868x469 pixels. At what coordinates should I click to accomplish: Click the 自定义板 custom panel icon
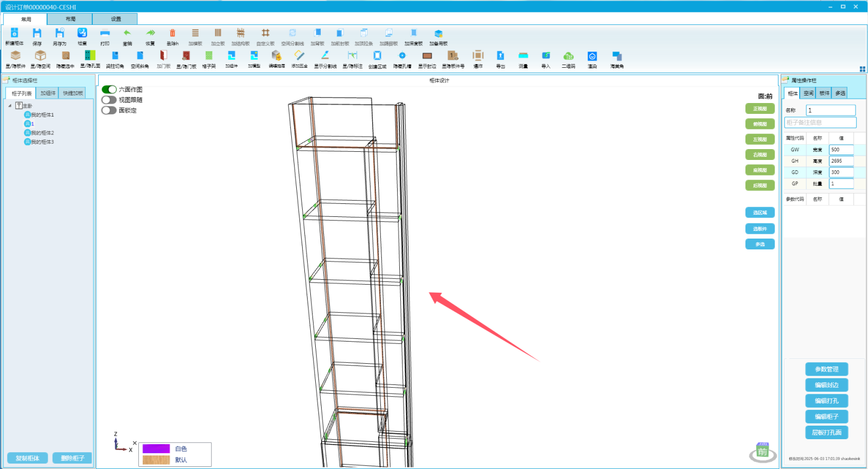coord(265,33)
